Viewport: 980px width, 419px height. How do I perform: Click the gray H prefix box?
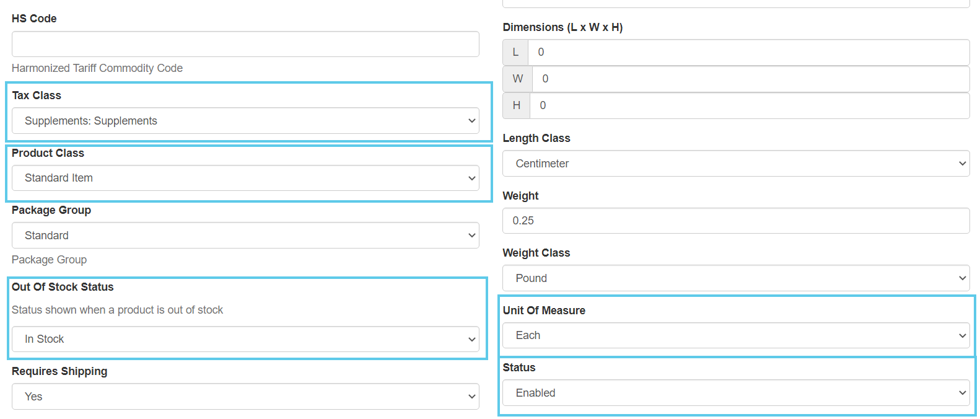(517, 105)
